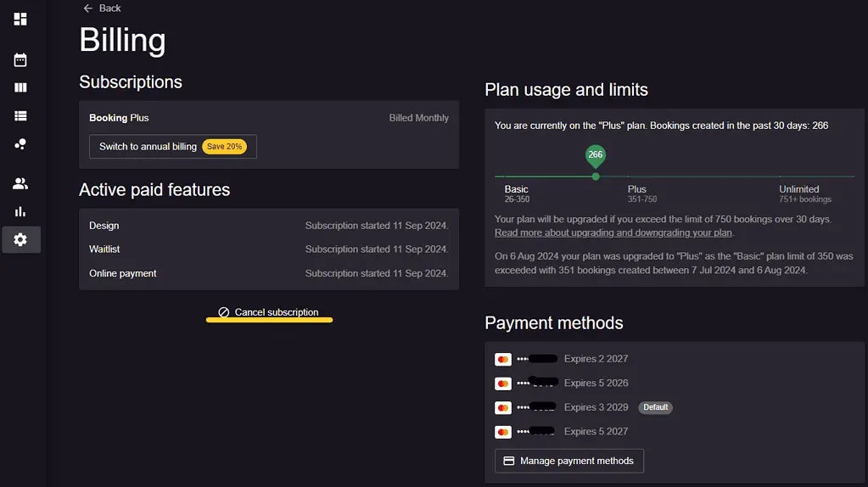Select the Default card expiring 3 2029
Image resolution: width=868 pixels, height=487 pixels.
[584, 407]
